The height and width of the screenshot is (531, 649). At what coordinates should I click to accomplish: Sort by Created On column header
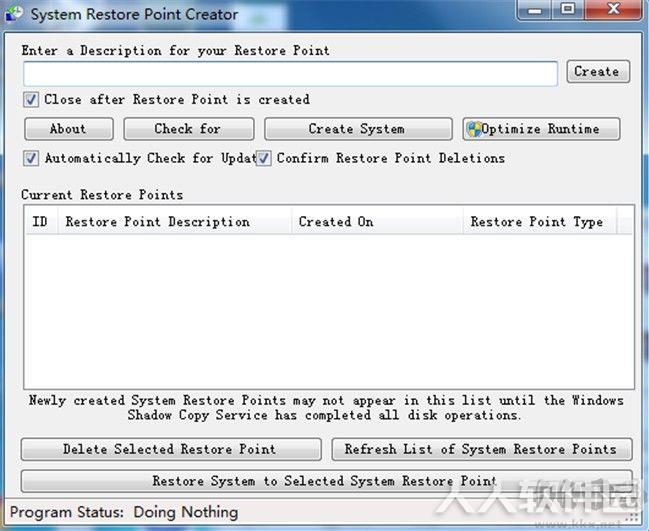coord(377,222)
